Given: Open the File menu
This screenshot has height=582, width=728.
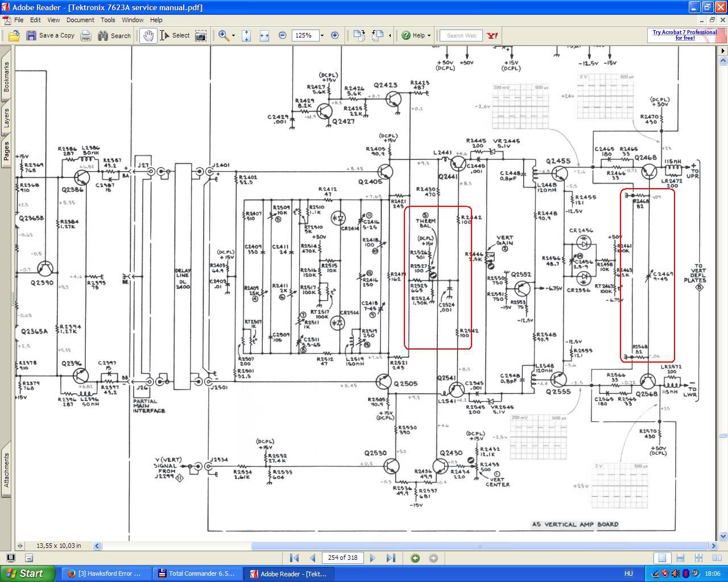Looking at the screenshot, I should 19,20.
